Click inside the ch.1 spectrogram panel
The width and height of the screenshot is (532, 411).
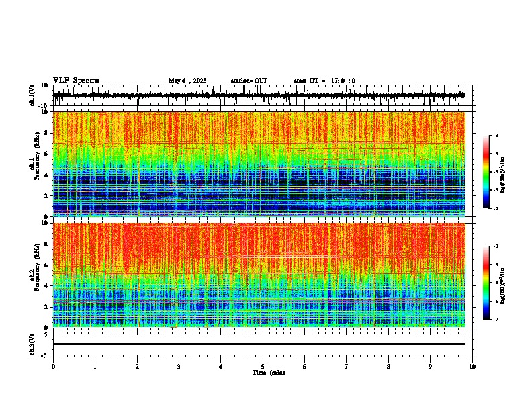pos(259,164)
